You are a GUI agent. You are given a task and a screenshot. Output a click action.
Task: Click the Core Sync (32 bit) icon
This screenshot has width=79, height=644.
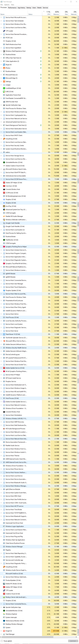pyautogui.click(x=4, y=186)
